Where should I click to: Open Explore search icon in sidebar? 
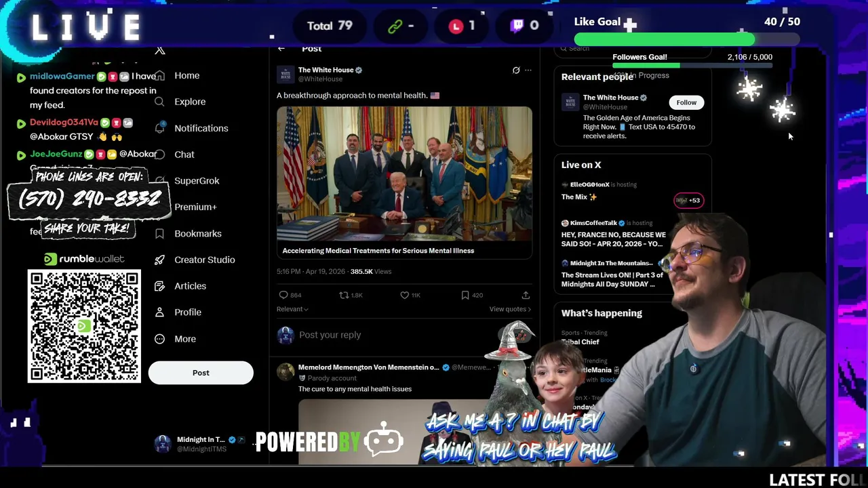pyautogui.click(x=159, y=102)
